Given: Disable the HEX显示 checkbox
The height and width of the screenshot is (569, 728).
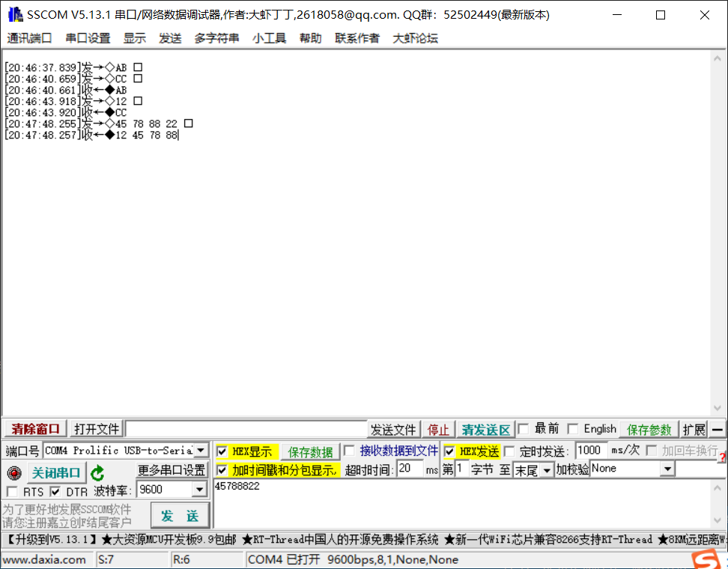Looking at the screenshot, I should coord(222,451).
